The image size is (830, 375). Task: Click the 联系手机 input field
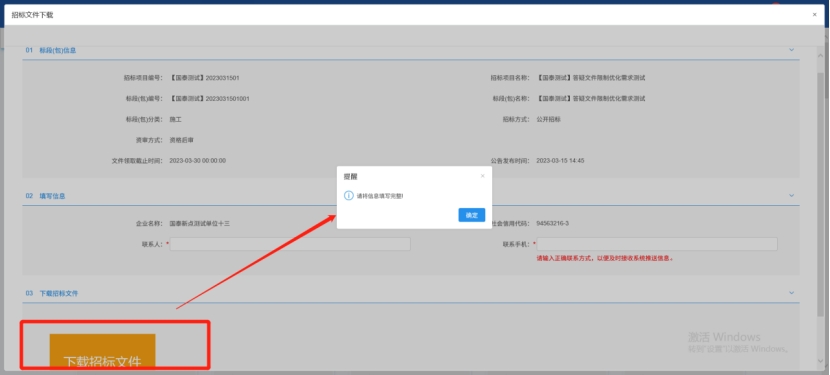coord(657,244)
